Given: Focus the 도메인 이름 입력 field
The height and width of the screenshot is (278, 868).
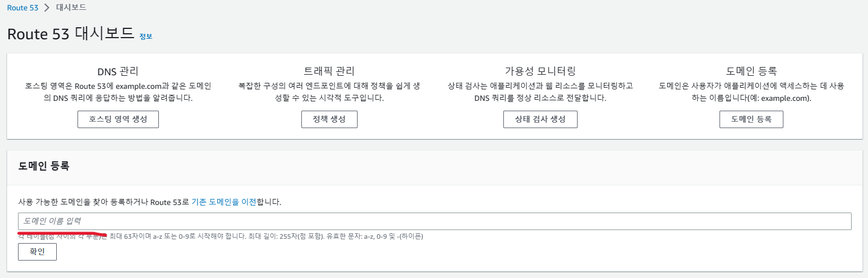Looking at the screenshot, I should point(435,221).
